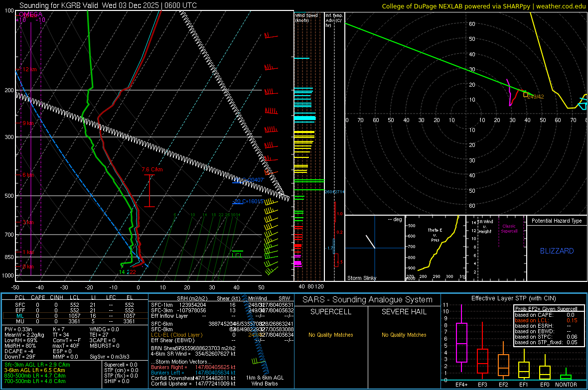The height and width of the screenshot is (390, 588).
Task: Click the Storm Slinky panel label
Action: [361, 278]
